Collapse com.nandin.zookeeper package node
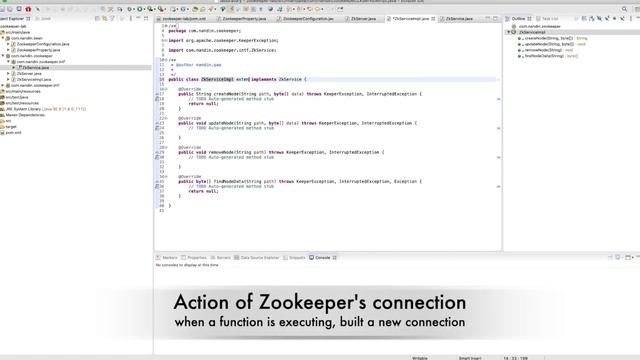 point(3,56)
